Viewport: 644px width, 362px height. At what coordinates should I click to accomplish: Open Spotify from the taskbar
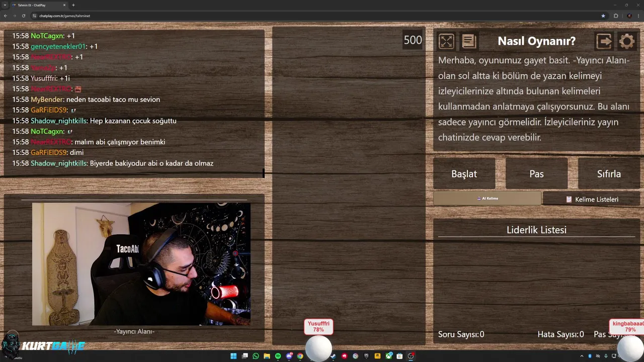point(278,356)
